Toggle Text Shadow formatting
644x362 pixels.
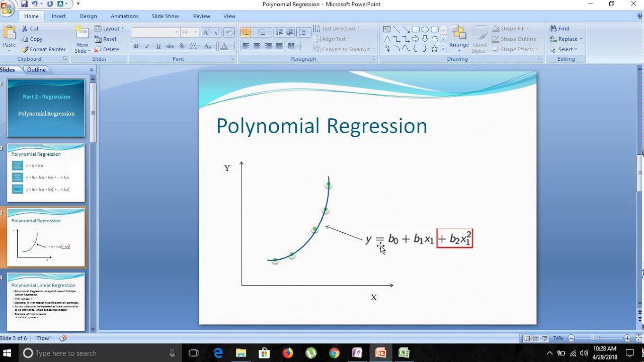pos(182,46)
